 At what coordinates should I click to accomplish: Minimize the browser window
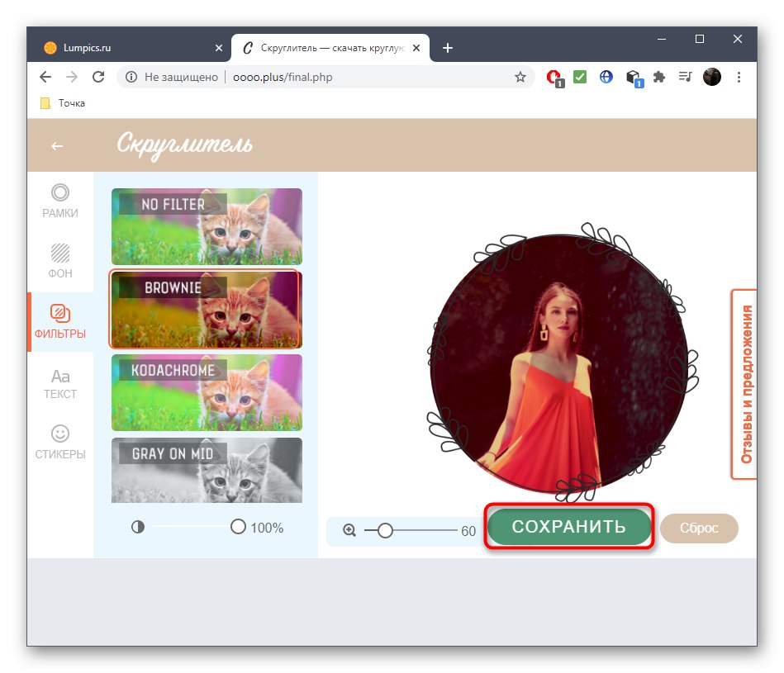click(x=662, y=39)
